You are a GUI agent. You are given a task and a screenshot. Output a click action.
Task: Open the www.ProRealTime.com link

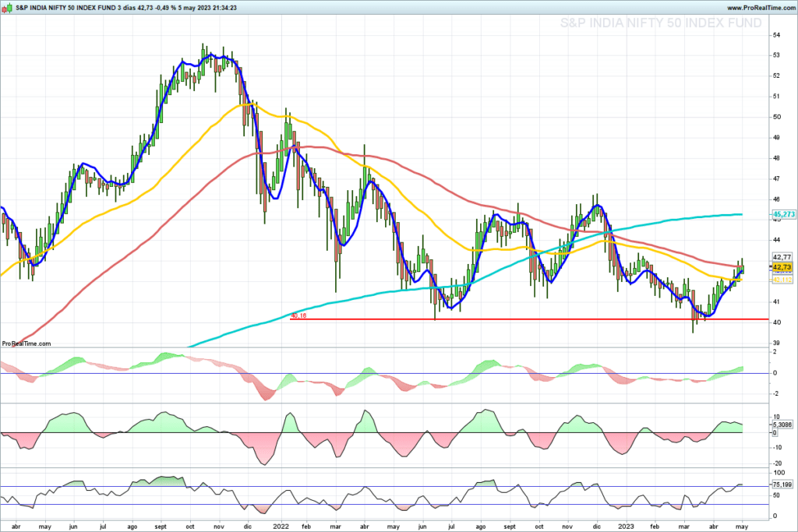pyautogui.click(x=760, y=8)
